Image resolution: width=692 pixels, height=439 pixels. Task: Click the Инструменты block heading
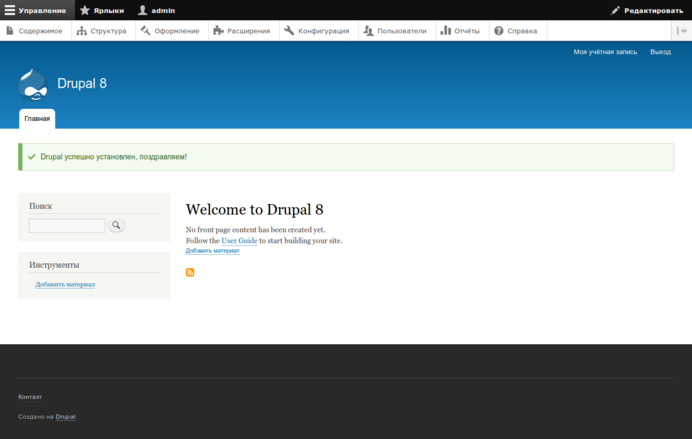click(54, 265)
